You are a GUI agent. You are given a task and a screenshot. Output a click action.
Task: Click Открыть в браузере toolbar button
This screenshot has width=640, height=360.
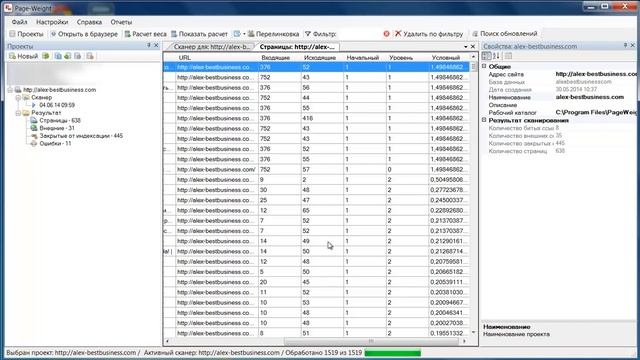click(x=84, y=34)
